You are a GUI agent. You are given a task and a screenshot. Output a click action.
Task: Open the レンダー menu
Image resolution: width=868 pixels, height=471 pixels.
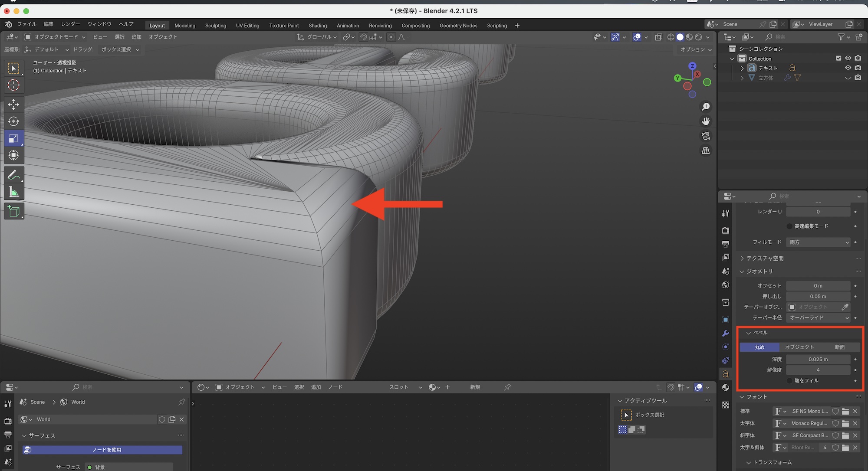pos(70,24)
